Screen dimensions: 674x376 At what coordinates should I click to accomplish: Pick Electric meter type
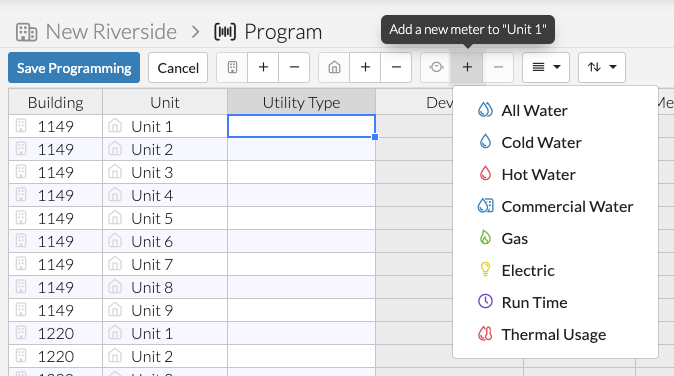[x=555, y=270]
